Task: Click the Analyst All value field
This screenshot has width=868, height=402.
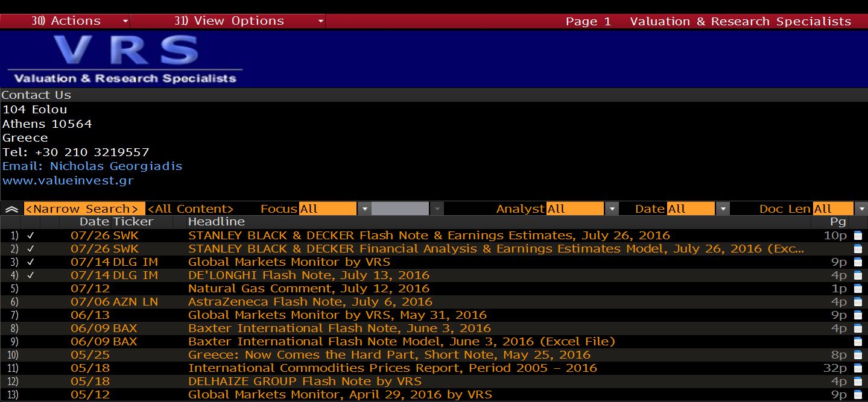Action: 575,209
